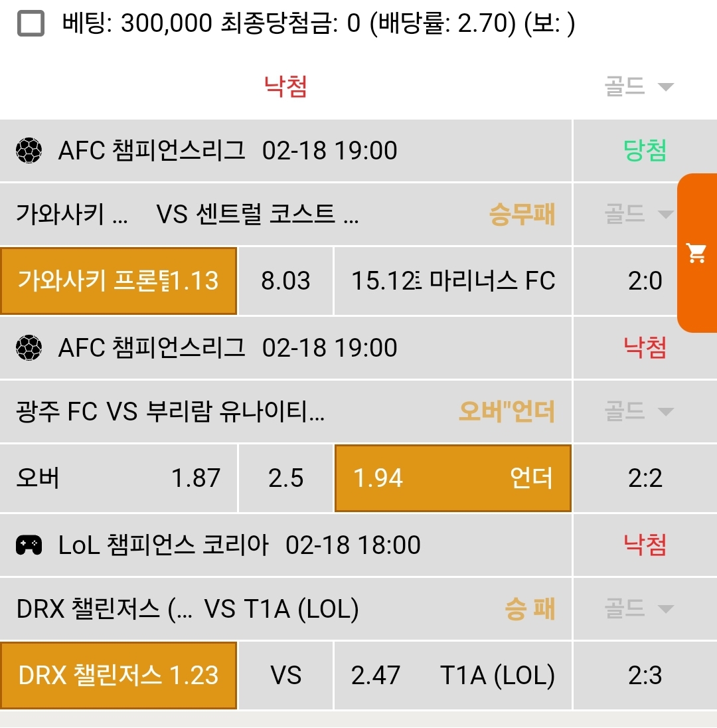Select away win odds 15.12 마리너스 FC

coord(453,281)
